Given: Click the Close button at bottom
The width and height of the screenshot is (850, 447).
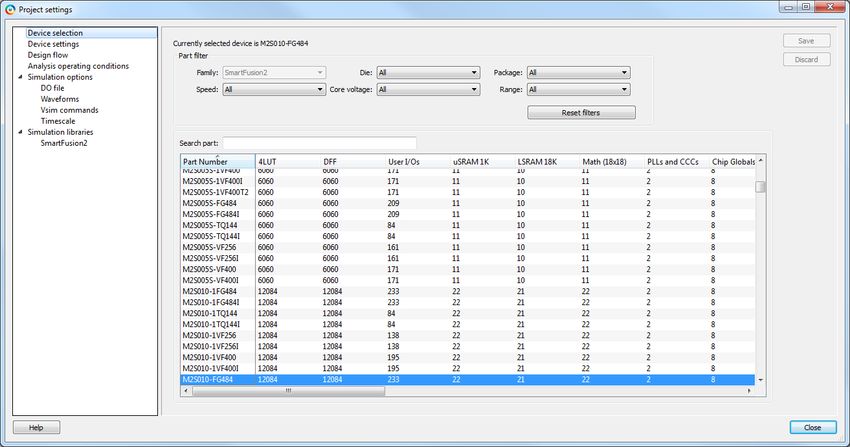Looking at the screenshot, I should point(813,427).
